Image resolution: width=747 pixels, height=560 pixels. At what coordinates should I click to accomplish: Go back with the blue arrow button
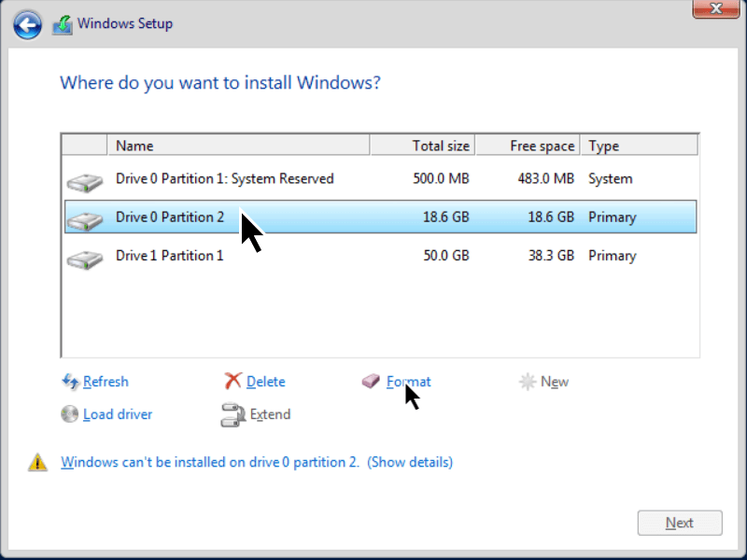(x=27, y=24)
